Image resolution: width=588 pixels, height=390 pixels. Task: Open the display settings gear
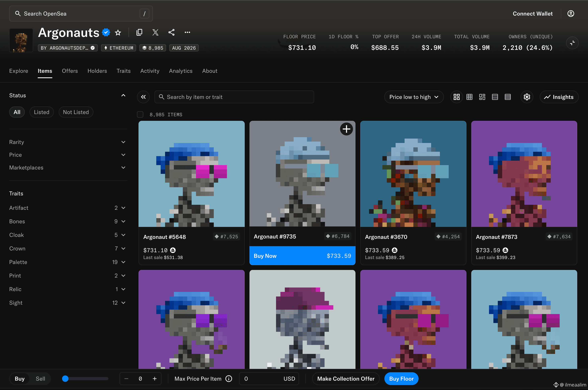(527, 97)
